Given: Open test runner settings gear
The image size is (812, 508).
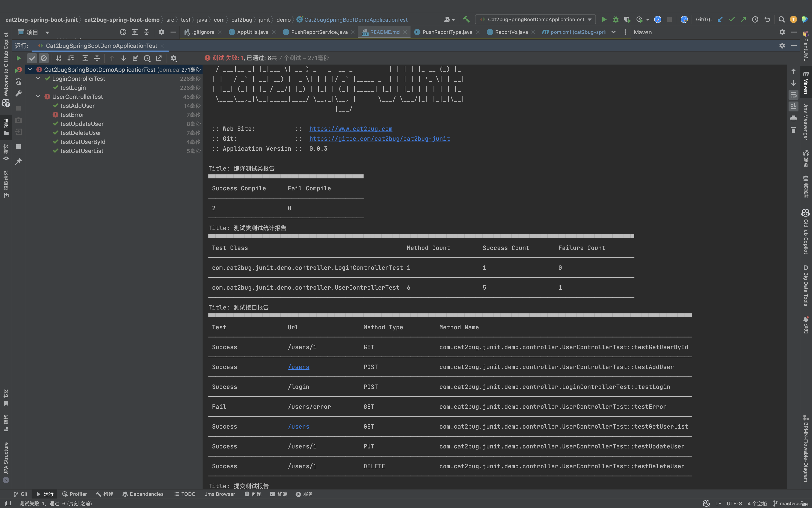Looking at the screenshot, I should pyautogui.click(x=174, y=58).
